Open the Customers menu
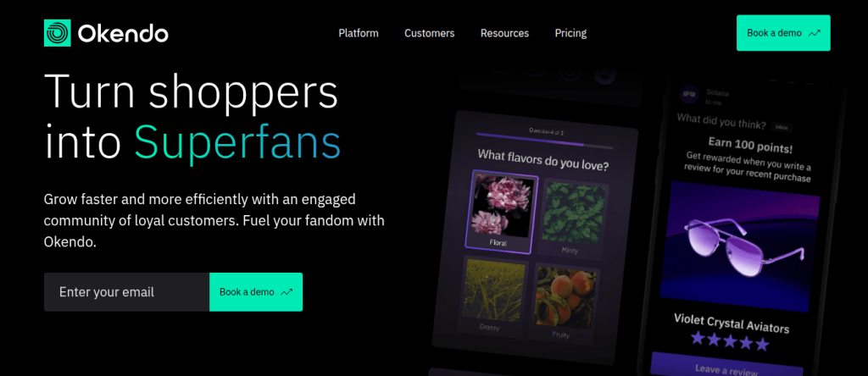This screenshot has height=376, width=868. pyautogui.click(x=430, y=33)
